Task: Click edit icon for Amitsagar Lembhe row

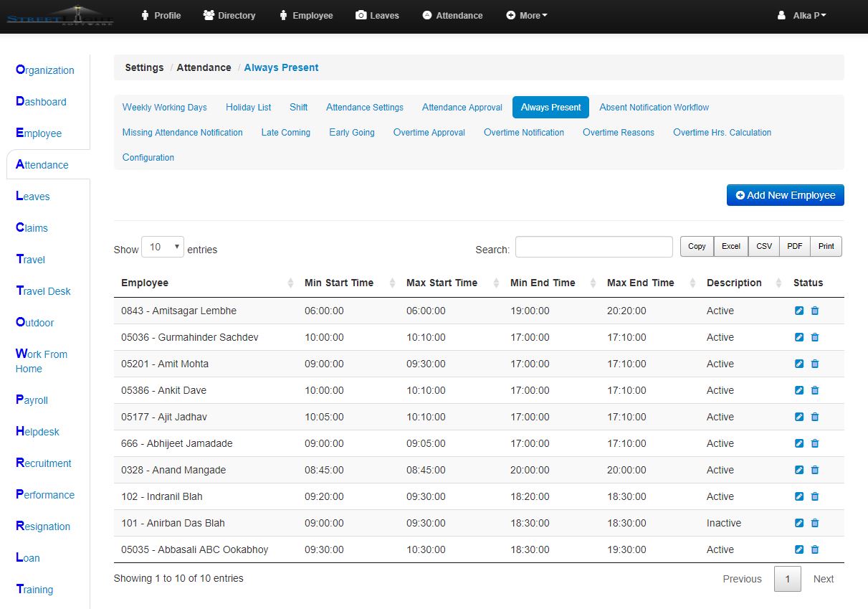Action: point(799,311)
